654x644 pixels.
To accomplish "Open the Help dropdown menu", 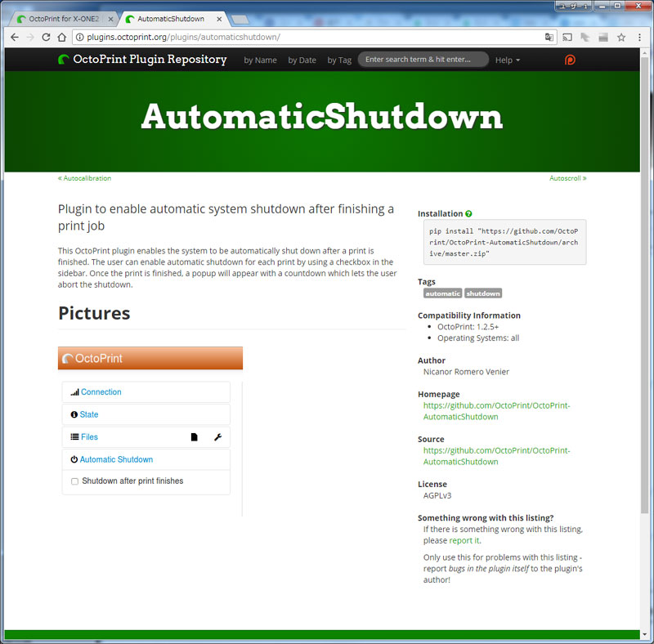I will tap(507, 60).
